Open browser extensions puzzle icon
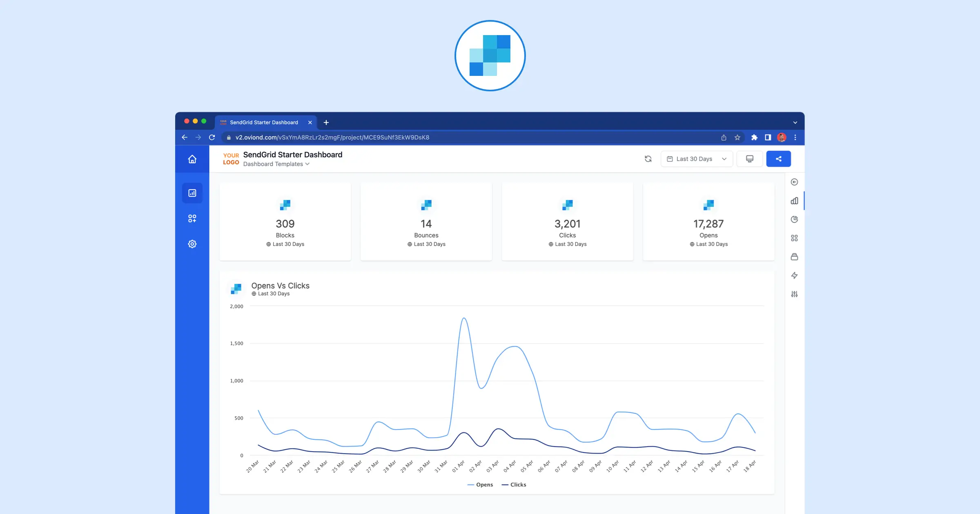This screenshot has height=514, width=980. pyautogui.click(x=754, y=137)
